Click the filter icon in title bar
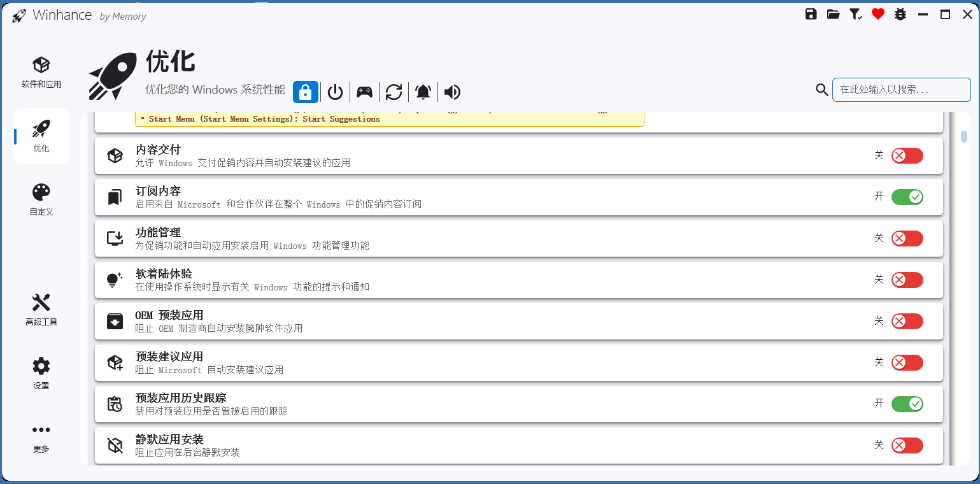Screen dimensions: 980x484 click(856, 14)
